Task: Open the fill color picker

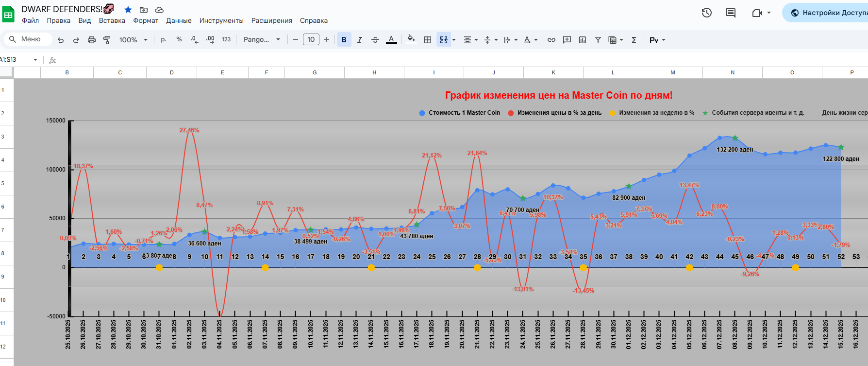Action: (x=411, y=40)
